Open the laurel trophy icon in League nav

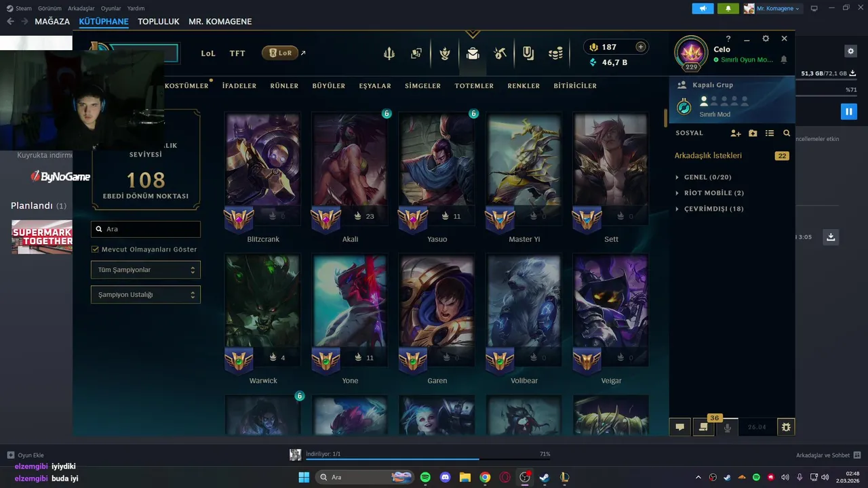445,54
